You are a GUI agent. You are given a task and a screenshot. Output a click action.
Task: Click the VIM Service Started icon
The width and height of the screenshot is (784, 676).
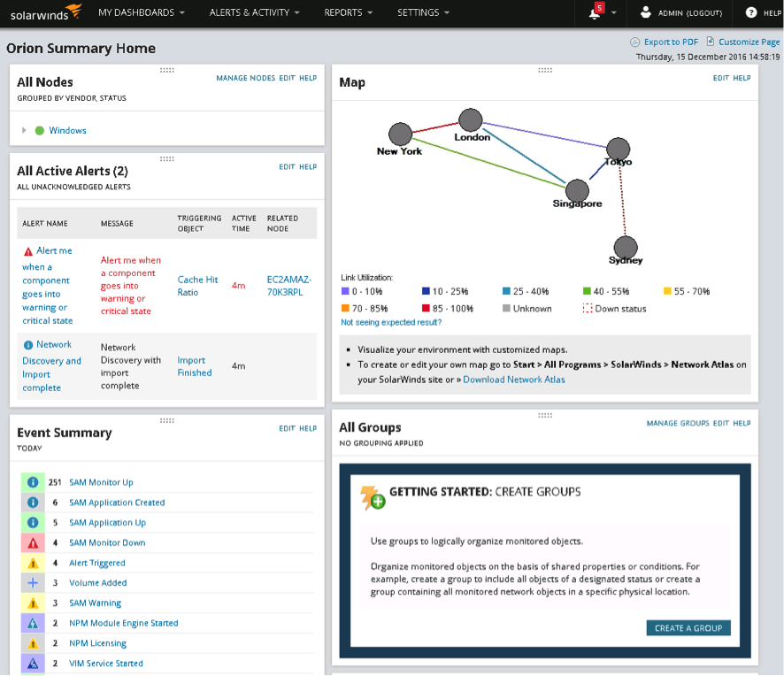pos(33,664)
